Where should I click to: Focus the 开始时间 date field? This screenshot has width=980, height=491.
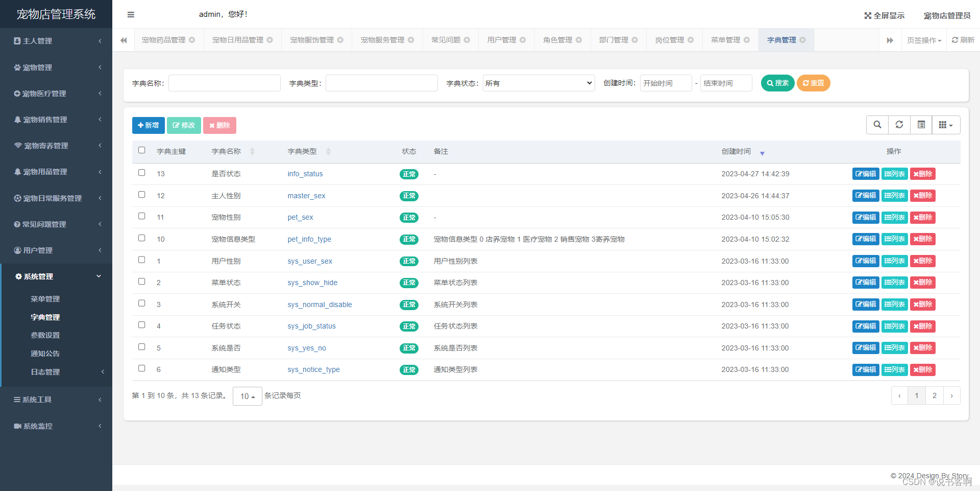[666, 83]
